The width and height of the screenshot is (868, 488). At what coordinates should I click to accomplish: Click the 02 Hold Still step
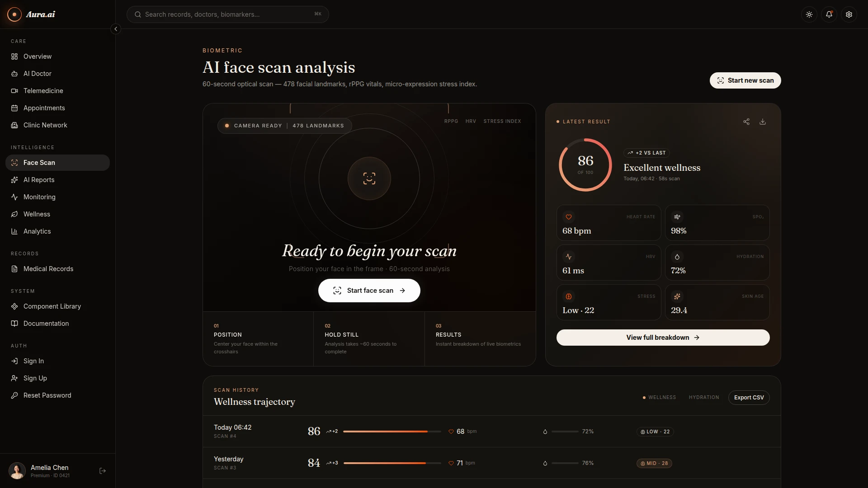(x=369, y=339)
